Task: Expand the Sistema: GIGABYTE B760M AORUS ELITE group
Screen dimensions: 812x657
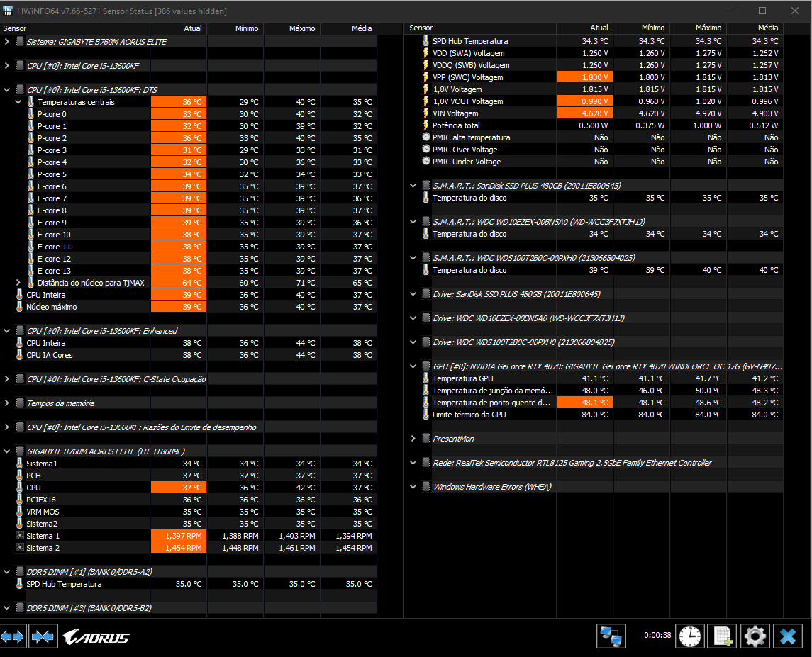Action: (6, 41)
